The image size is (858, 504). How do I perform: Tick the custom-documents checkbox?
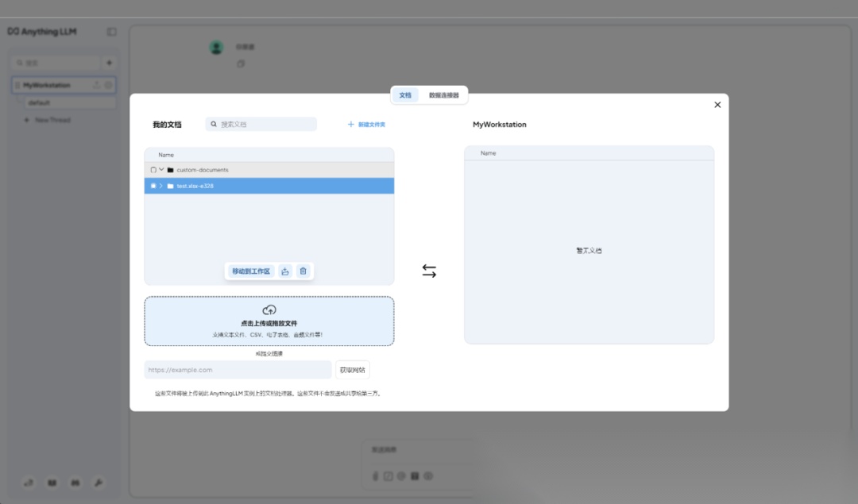(x=153, y=170)
